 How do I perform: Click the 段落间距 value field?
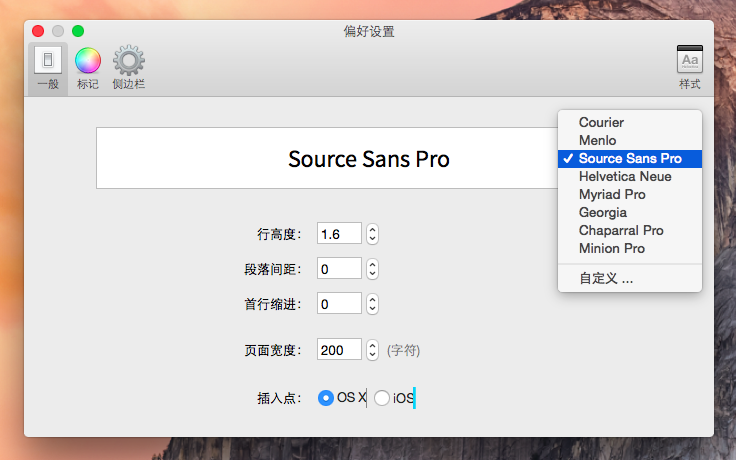point(339,268)
